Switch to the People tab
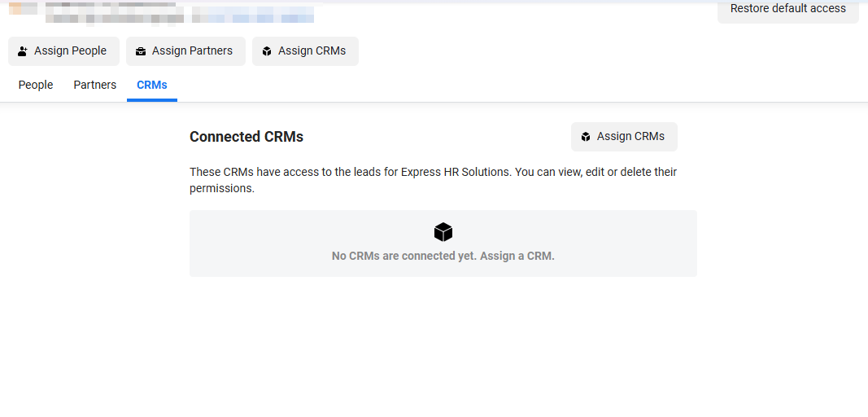 (36, 85)
